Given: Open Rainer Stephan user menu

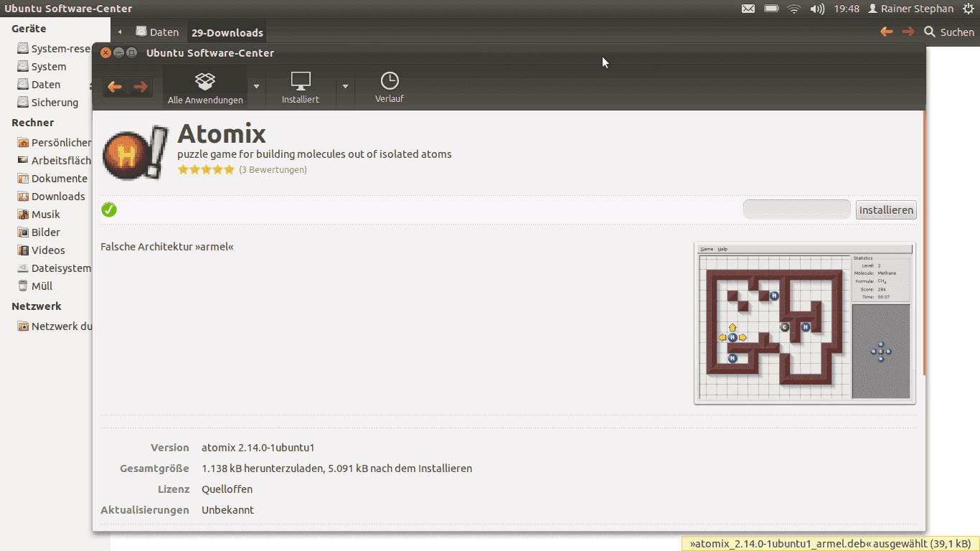Looking at the screenshot, I should tap(910, 9).
